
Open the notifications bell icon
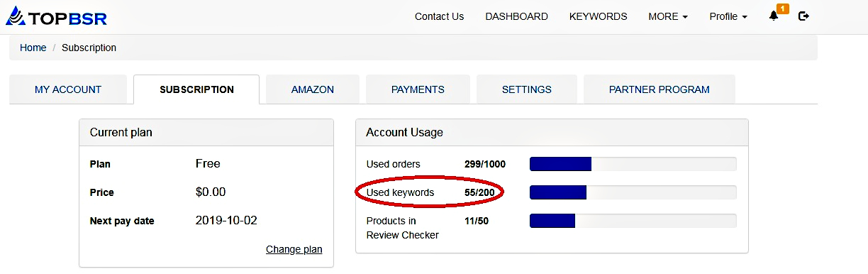point(774,16)
